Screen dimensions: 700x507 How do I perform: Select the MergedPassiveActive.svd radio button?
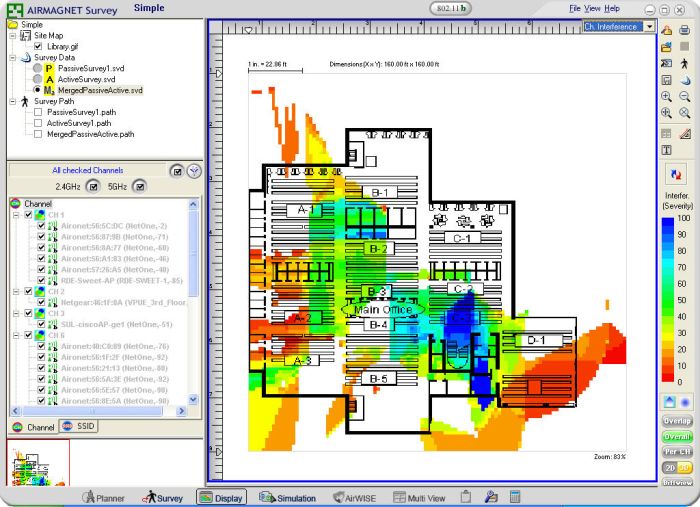click(x=38, y=90)
